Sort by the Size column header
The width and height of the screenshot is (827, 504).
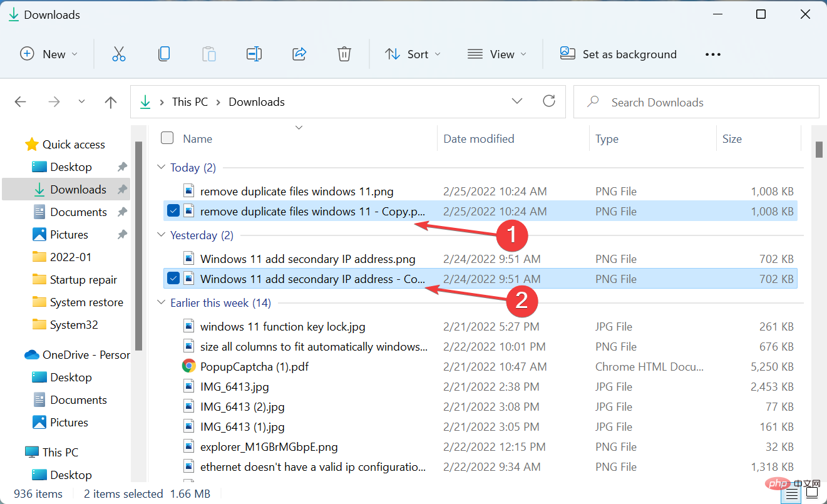[732, 139]
